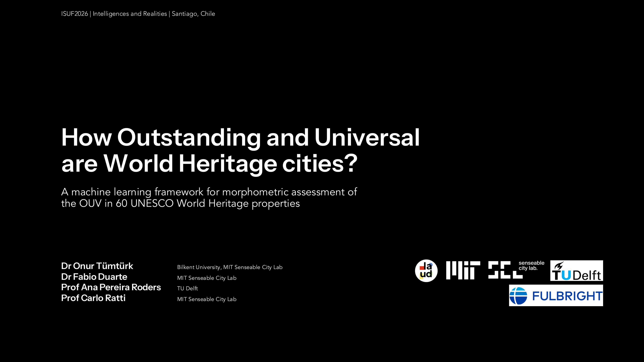Click the 'senseable city lab.' logo text
The image size is (644, 362).
531,266
